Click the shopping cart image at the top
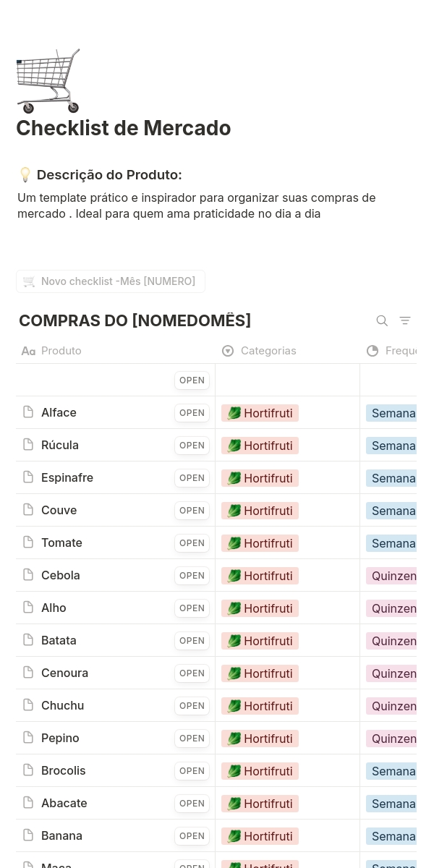 tap(48, 80)
